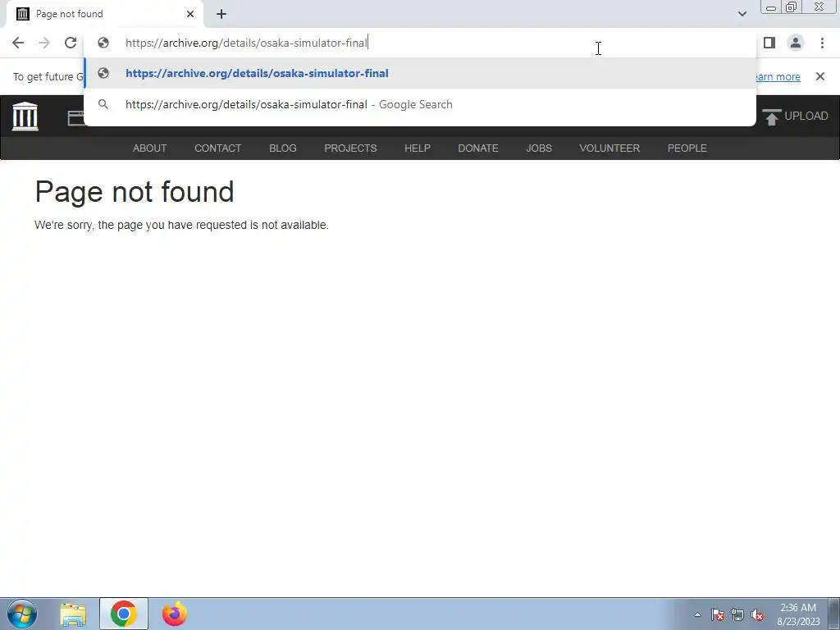Open the JOBS navigation link
This screenshot has height=630, width=840.
coord(539,148)
